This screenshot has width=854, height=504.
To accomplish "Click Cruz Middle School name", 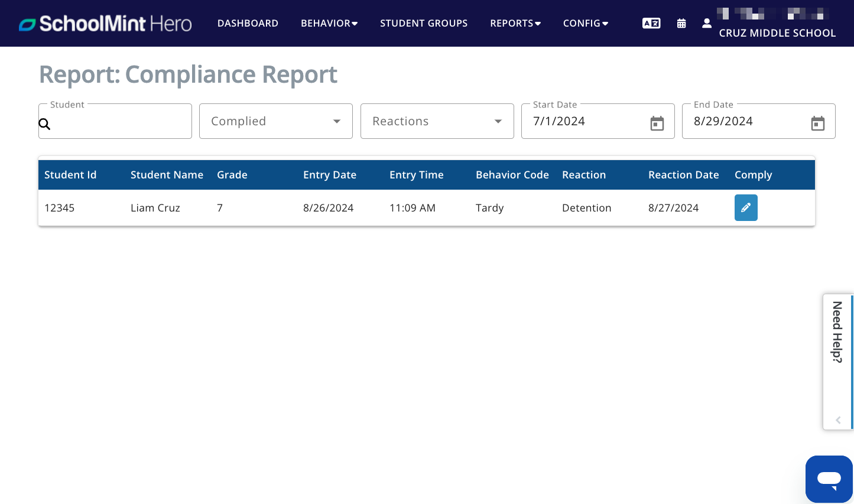I will coord(777,33).
